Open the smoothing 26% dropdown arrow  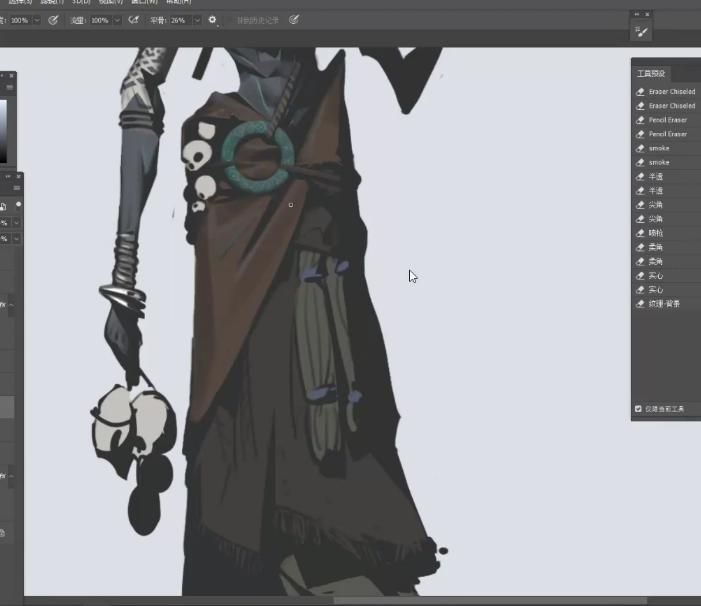point(197,21)
